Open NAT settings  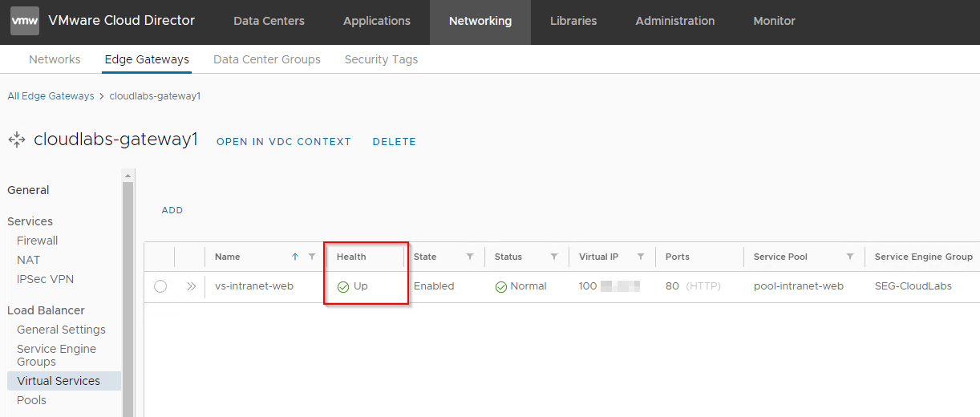pyautogui.click(x=28, y=260)
